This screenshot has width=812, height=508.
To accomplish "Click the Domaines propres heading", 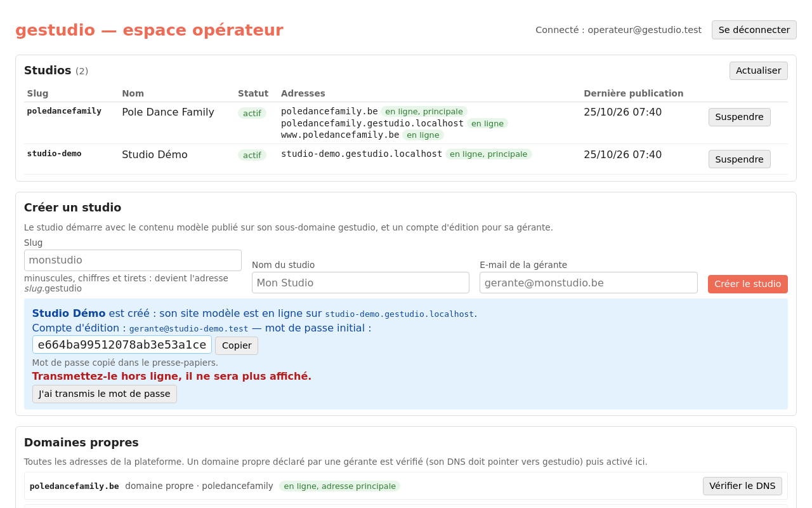I will pos(81,443).
